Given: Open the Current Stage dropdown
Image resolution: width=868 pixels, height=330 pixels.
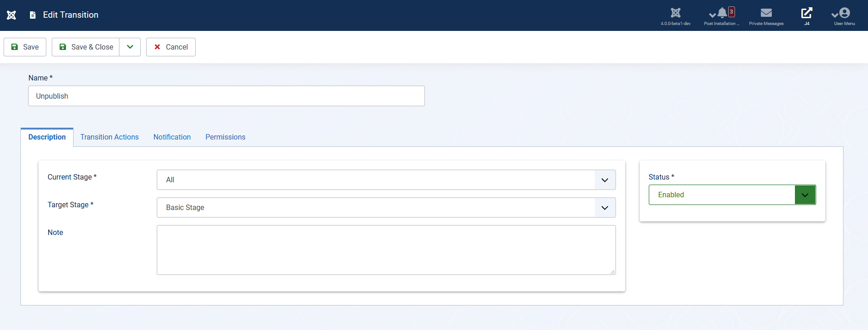Looking at the screenshot, I should click(386, 180).
